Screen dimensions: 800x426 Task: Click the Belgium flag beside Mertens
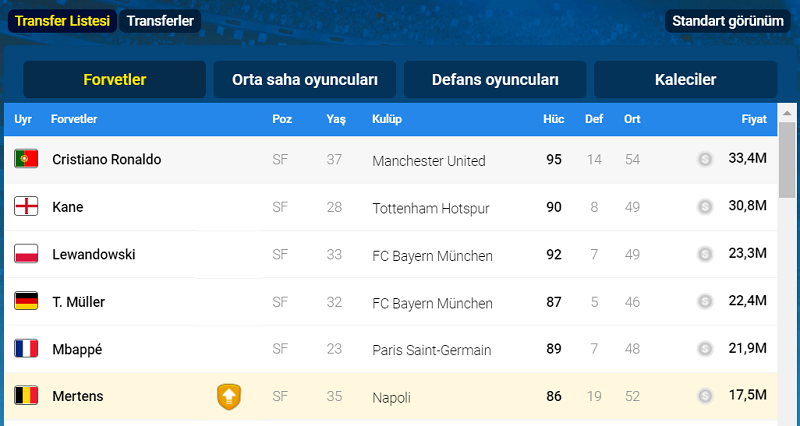click(x=26, y=396)
